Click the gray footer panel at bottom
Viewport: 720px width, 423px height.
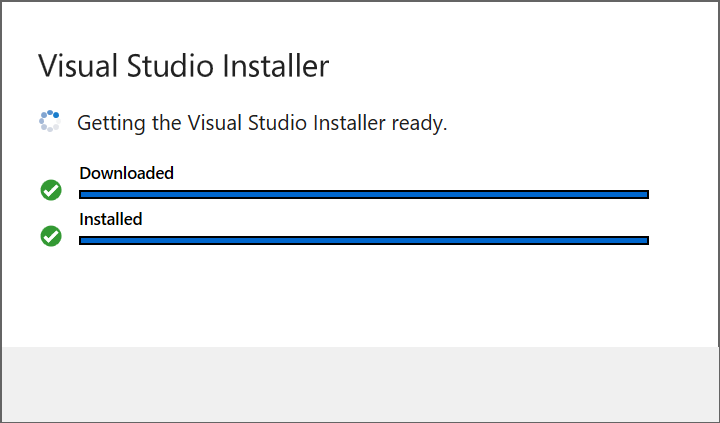(360, 384)
